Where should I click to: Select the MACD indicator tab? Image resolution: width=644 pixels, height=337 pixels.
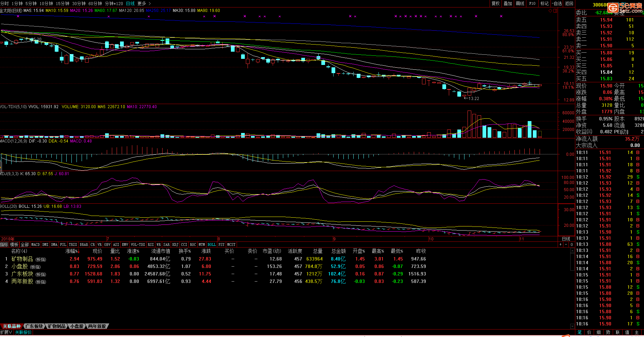[x=35, y=245]
